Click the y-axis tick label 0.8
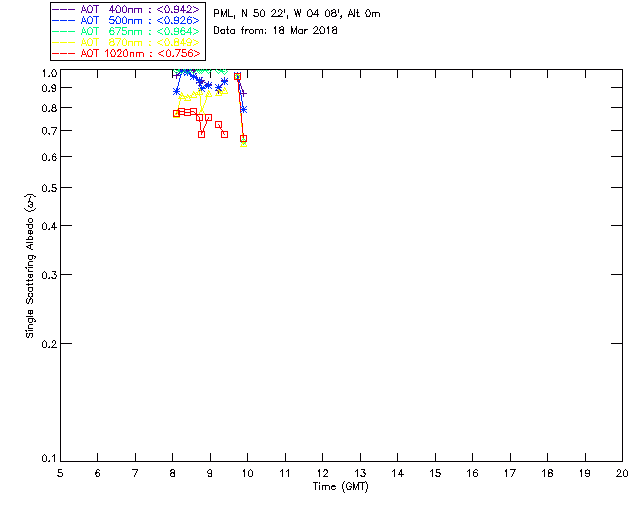 tap(49, 108)
